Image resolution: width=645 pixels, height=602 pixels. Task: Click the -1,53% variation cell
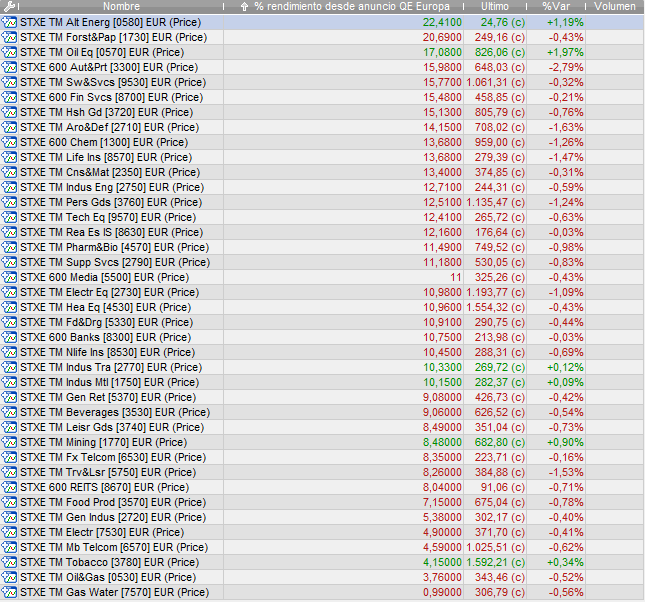[566, 473]
